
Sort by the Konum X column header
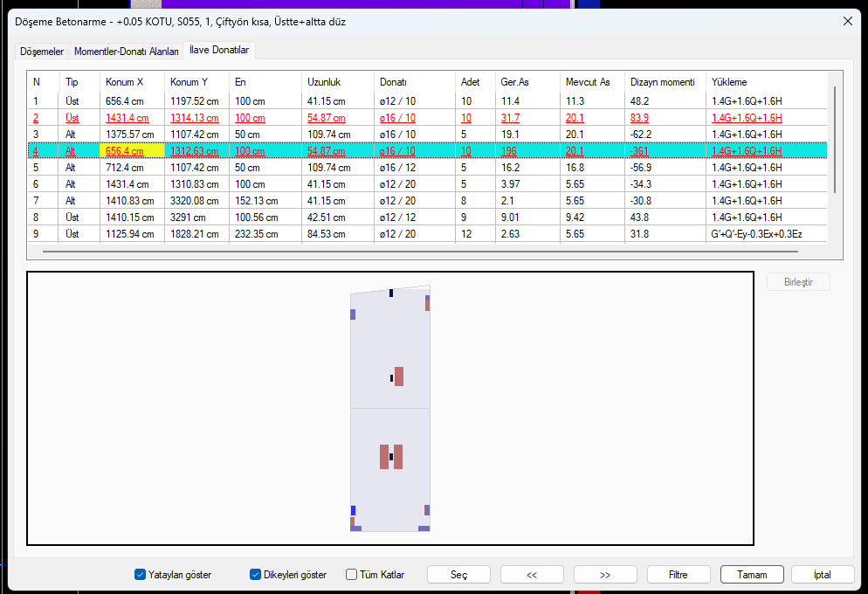pos(132,82)
